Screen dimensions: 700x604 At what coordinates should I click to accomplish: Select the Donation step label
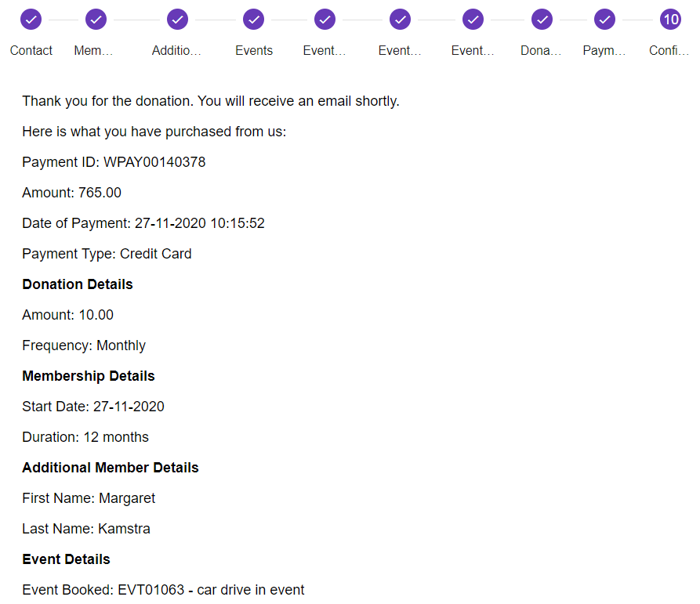(x=540, y=50)
